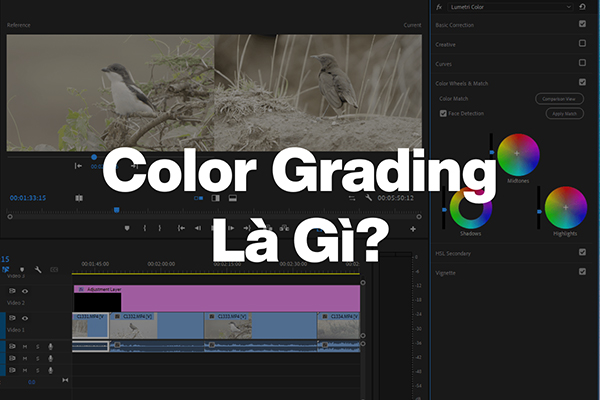The image size is (600, 400).
Task: Click the Add Marker transport button
Action: (127, 228)
